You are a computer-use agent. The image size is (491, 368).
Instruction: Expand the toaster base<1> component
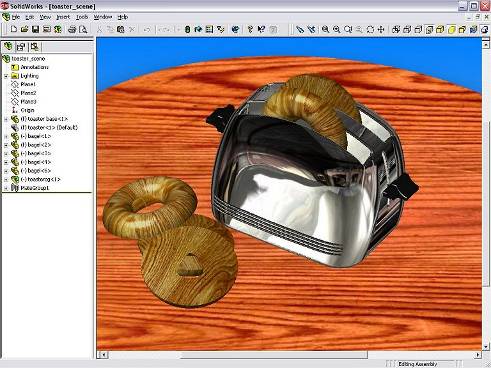[x=6, y=119]
